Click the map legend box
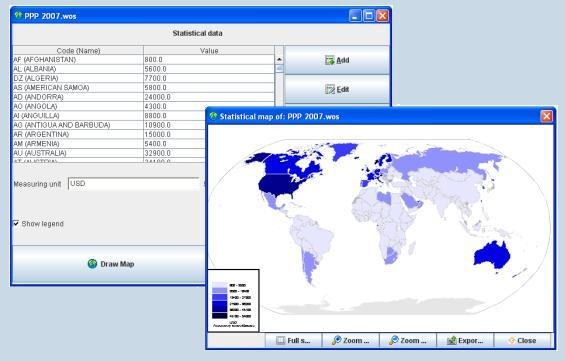The height and width of the screenshot is (361, 565). (x=233, y=300)
